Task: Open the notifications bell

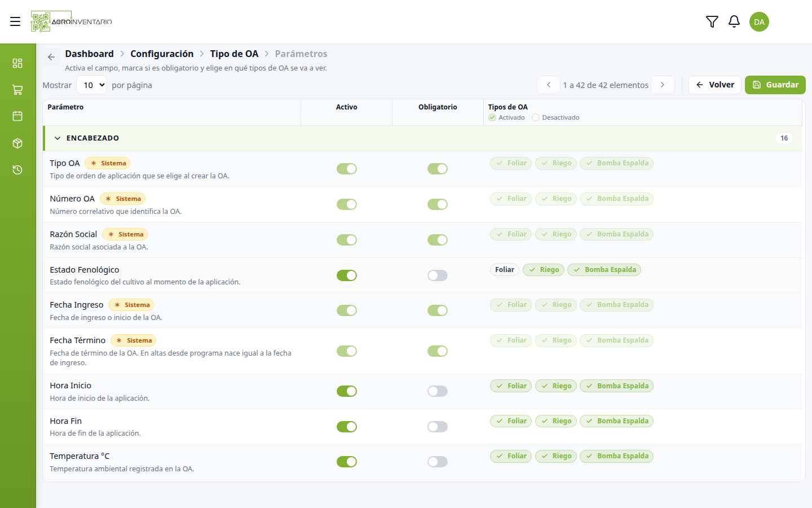Action: 734,21
